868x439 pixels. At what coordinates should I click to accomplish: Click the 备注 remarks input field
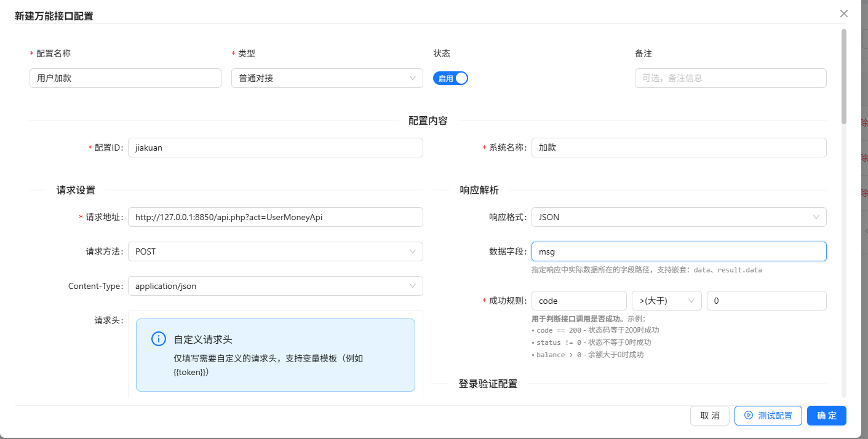pyautogui.click(x=730, y=78)
